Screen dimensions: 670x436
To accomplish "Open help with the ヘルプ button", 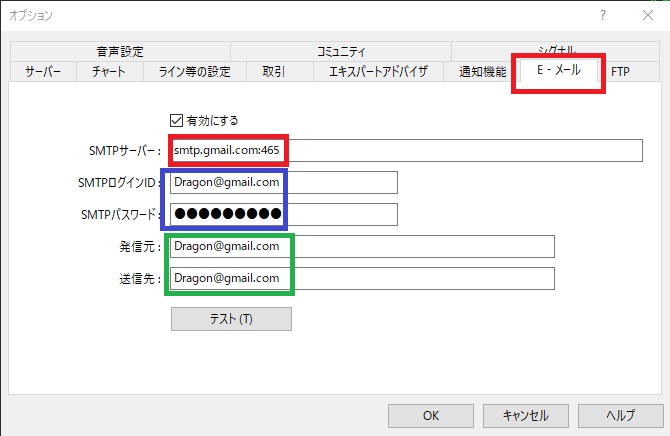I will click(620, 416).
